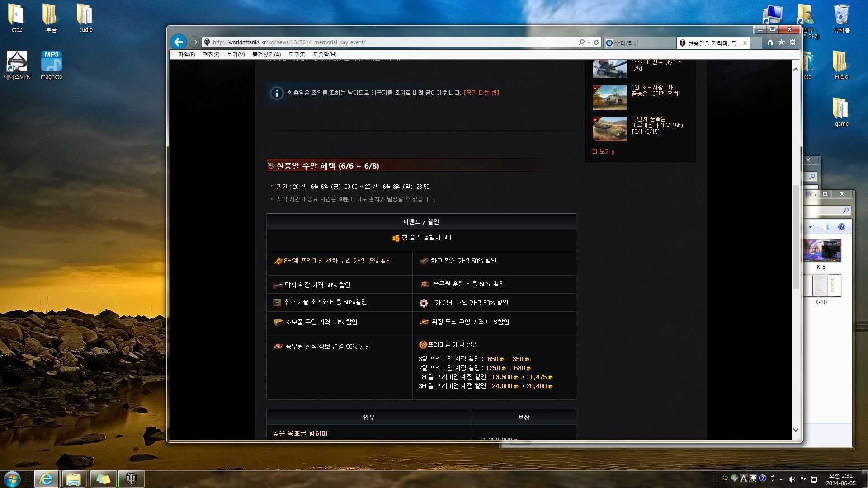The width and height of the screenshot is (868, 488).
Task: Show hidden tray icons arrow
Action: click(781, 479)
